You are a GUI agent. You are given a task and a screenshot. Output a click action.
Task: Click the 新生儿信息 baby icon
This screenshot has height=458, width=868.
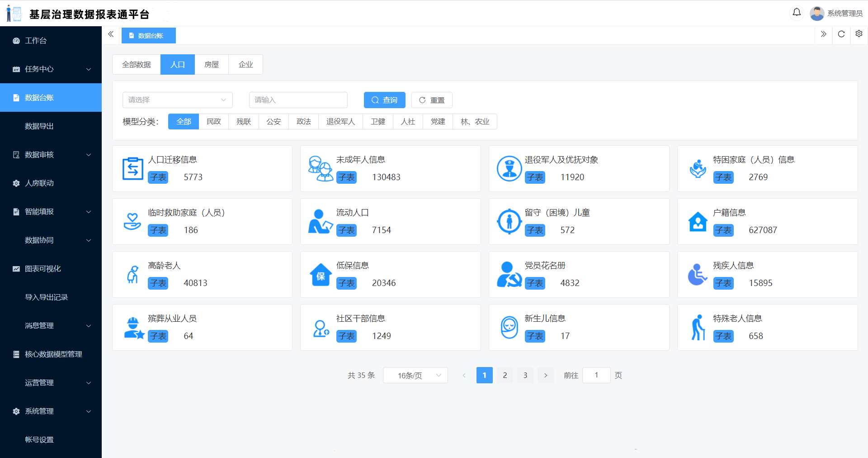coord(509,327)
